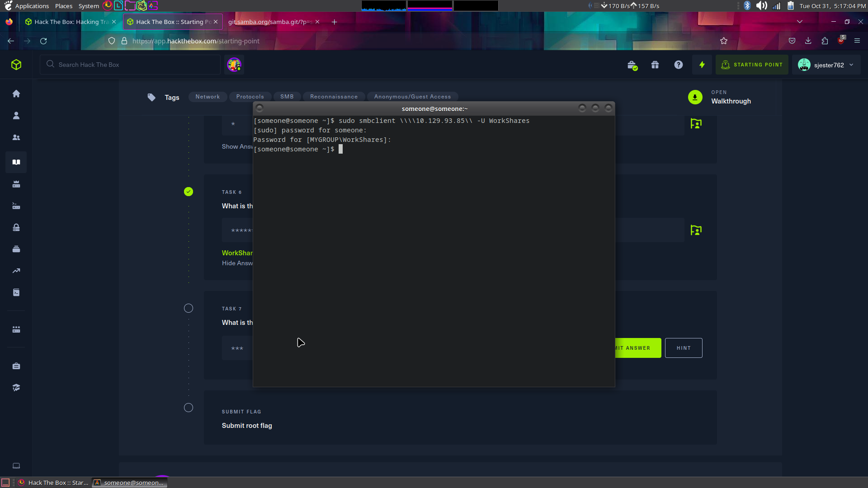
Task: Open the Hack The Box home sidebar icon
Action: point(16,94)
